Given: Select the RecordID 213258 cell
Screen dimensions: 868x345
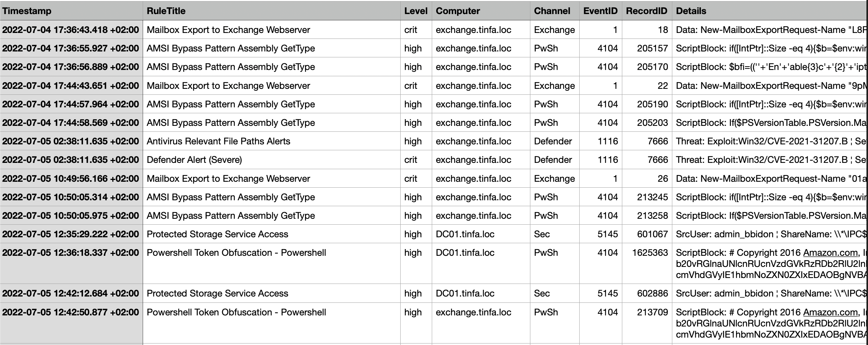Looking at the screenshot, I should coord(652,216).
